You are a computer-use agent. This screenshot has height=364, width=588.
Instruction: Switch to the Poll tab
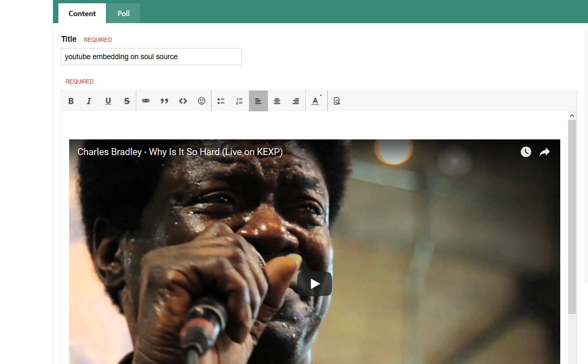123,13
